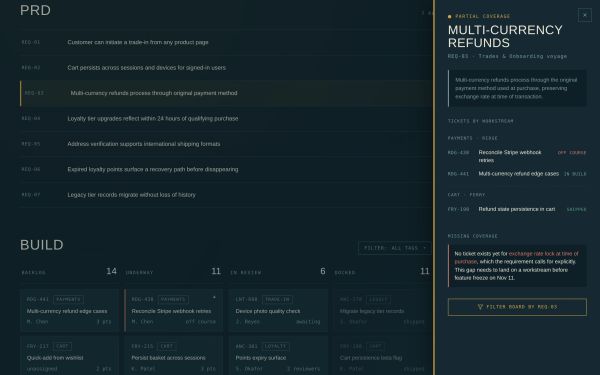The image size is (600, 375).
Task: Click the Partial Coverage status indicator
Action: [x=479, y=16]
